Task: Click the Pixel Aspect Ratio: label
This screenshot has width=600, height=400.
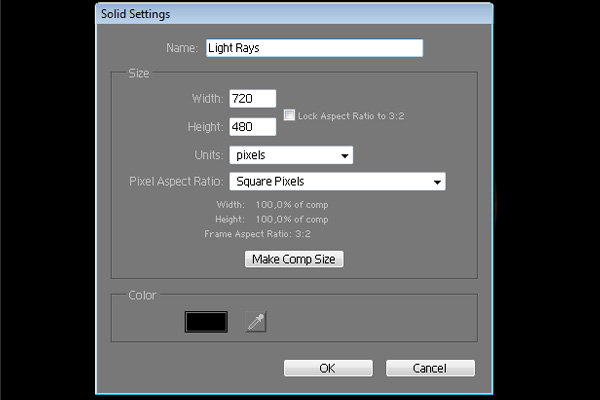Action: tap(176, 181)
